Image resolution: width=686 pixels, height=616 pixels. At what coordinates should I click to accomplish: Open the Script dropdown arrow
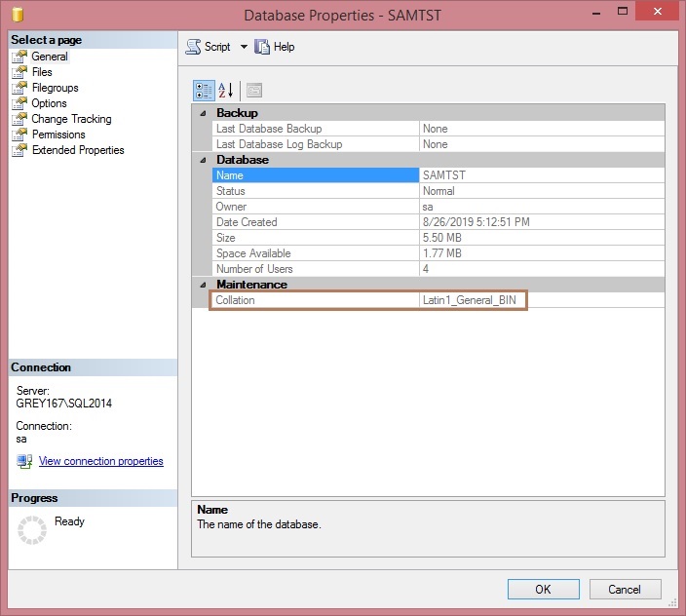click(x=244, y=47)
